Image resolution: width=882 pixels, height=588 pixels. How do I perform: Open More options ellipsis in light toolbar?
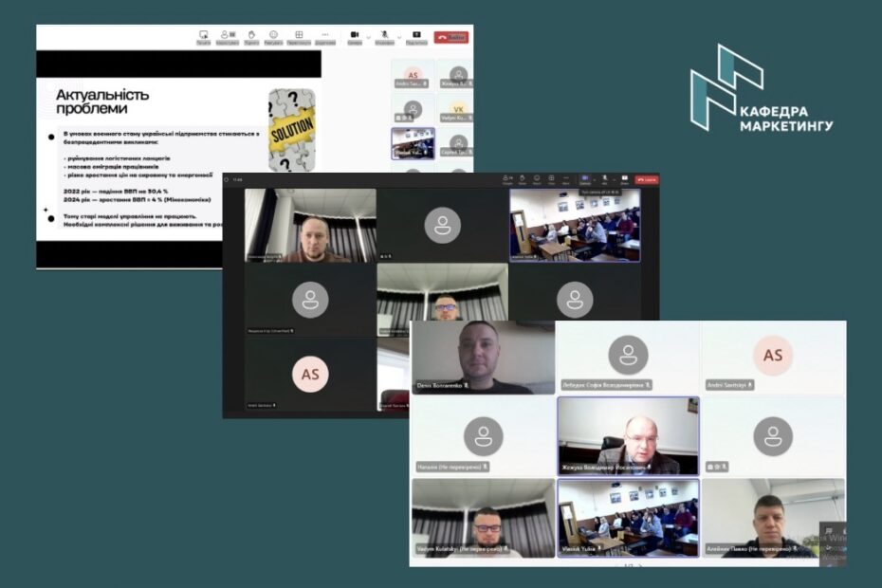(x=324, y=37)
